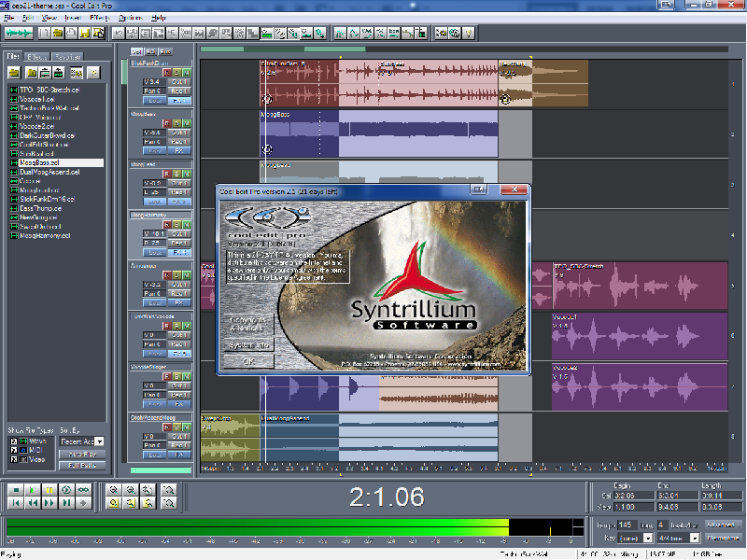This screenshot has height=560, width=747.
Task: Click the zoom out full icon
Action: click(x=148, y=489)
